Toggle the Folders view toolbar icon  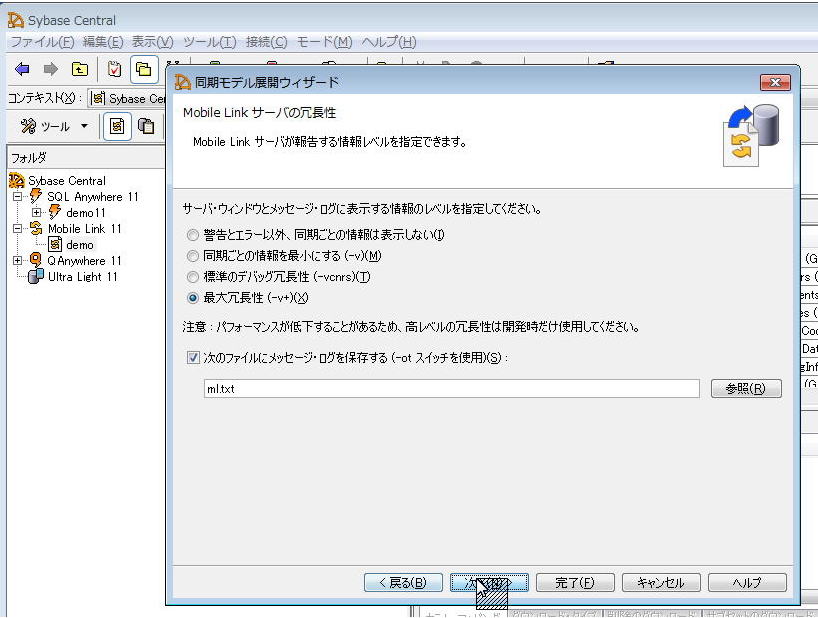(x=144, y=69)
